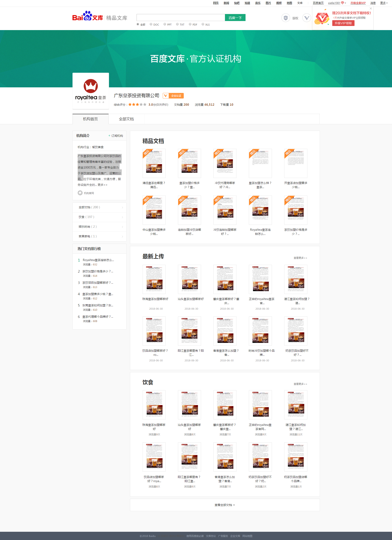
Task: Open 地图 in top navigation
Action: [x=289, y=3]
